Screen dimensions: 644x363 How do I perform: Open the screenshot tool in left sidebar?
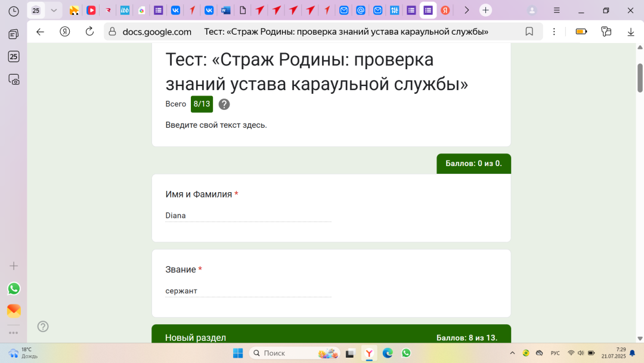pos(14,79)
